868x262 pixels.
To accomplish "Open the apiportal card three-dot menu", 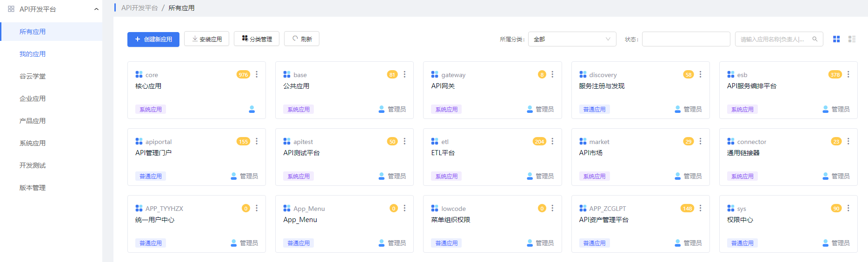I will tap(257, 141).
